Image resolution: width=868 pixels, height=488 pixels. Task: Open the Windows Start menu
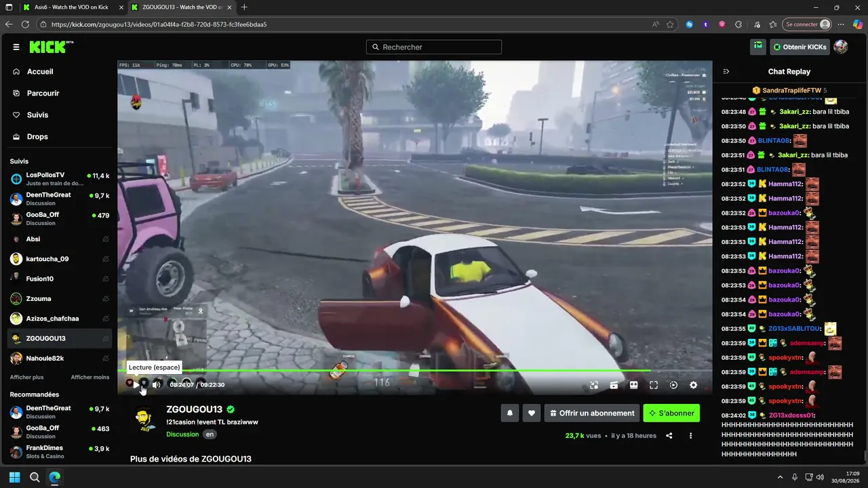(x=15, y=477)
